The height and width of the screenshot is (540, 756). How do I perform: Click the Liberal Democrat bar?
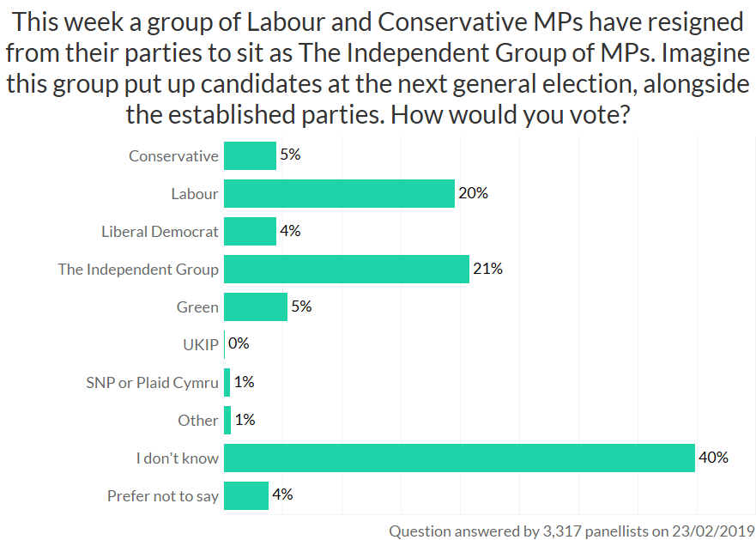click(x=250, y=232)
